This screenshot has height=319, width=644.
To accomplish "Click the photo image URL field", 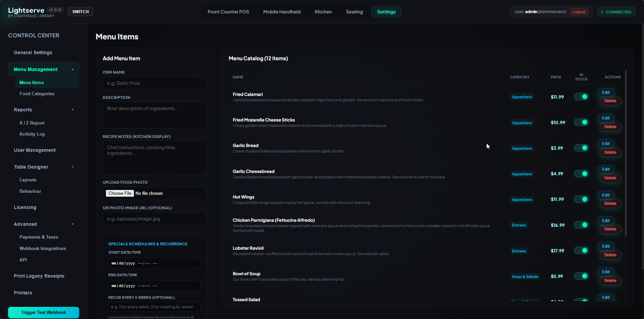I will coord(154,219).
